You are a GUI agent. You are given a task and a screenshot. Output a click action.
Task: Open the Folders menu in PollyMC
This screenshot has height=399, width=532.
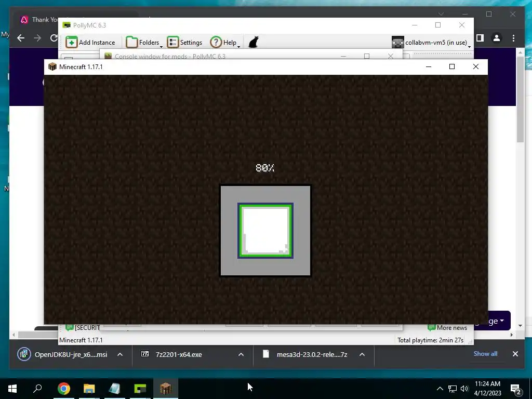[144, 43]
